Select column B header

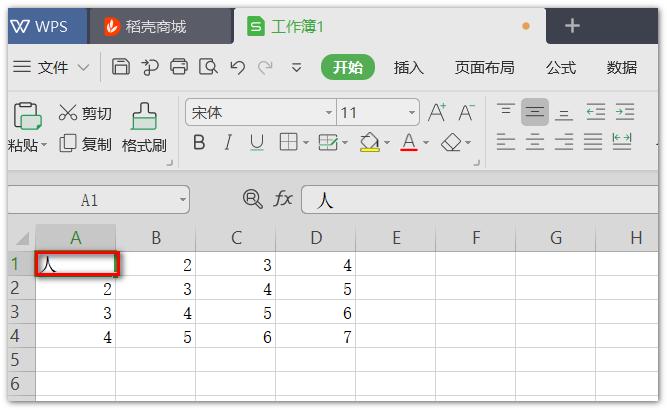click(156, 238)
